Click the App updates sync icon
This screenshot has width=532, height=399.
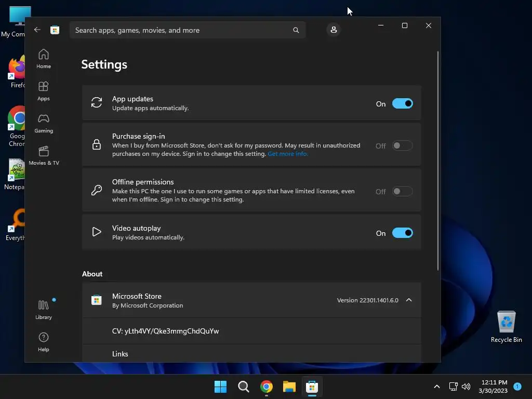pyautogui.click(x=96, y=102)
